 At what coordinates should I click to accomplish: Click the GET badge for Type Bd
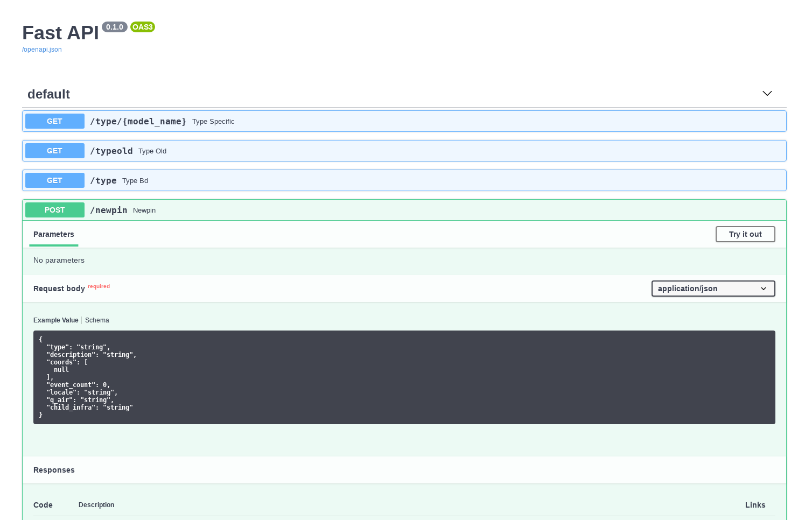(55, 180)
